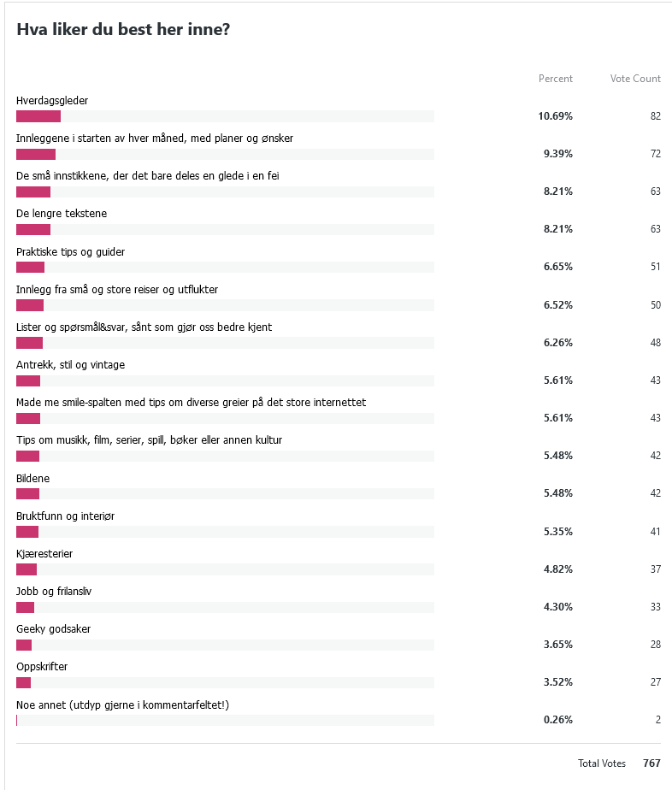672x790 pixels.
Task: Click the Vote Count column header
Action: [635, 79]
